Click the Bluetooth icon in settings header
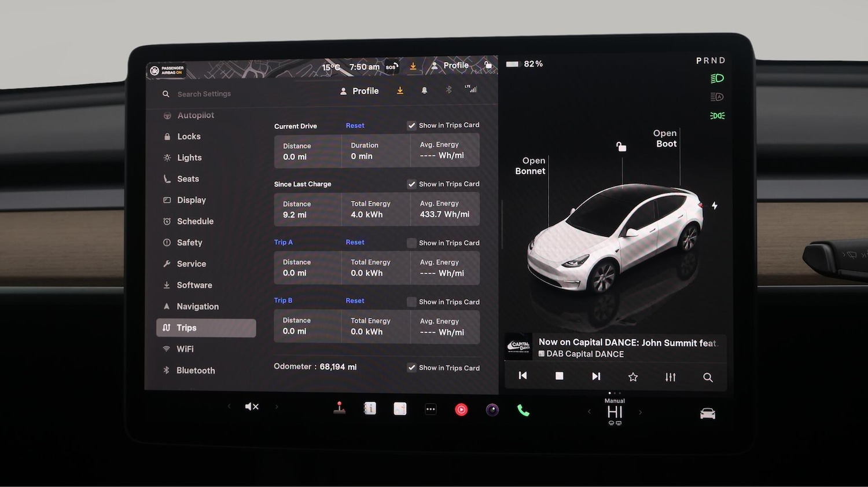 click(x=448, y=90)
